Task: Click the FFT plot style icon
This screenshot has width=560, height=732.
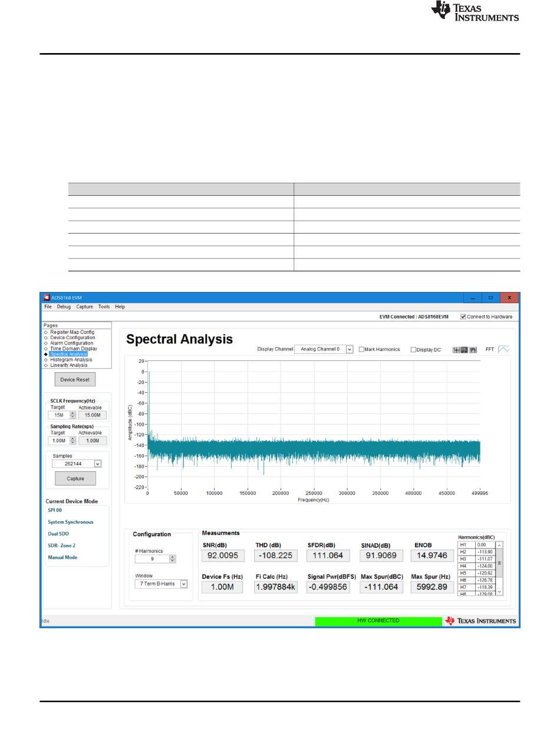Action: (503, 349)
